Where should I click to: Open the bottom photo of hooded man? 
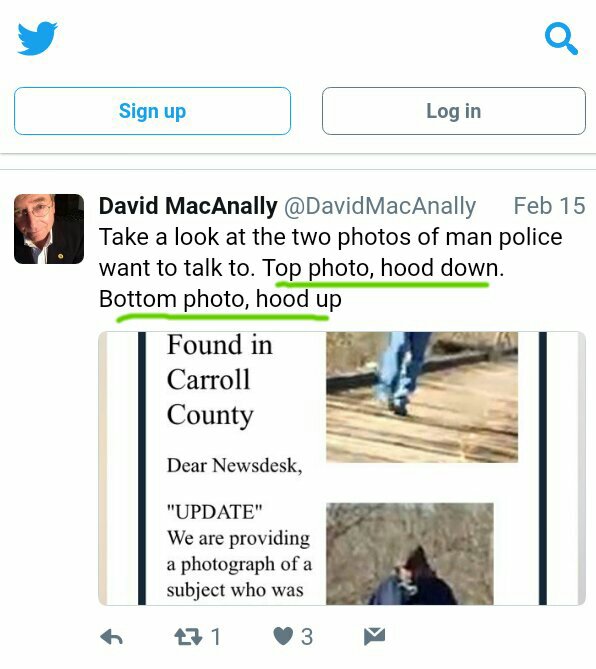point(410,553)
